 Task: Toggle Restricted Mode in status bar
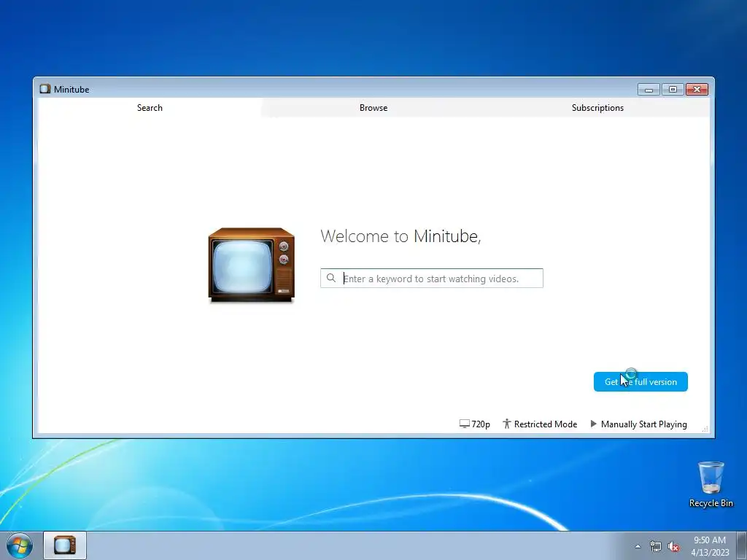[540, 424]
